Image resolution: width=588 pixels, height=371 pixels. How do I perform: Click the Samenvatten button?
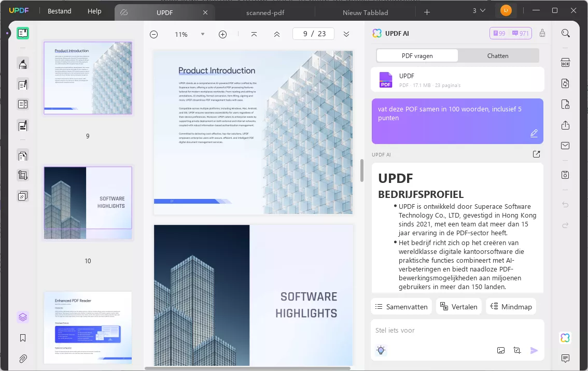point(401,307)
